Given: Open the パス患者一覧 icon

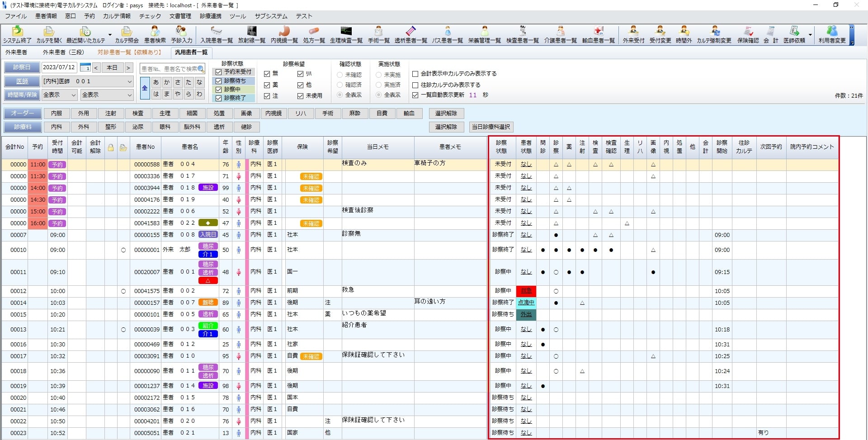Looking at the screenshot, I should coord(448,35).
